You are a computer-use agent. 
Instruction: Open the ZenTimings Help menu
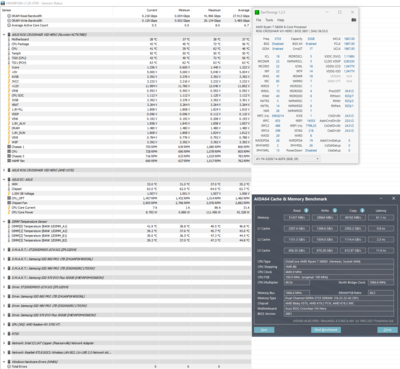281,20
